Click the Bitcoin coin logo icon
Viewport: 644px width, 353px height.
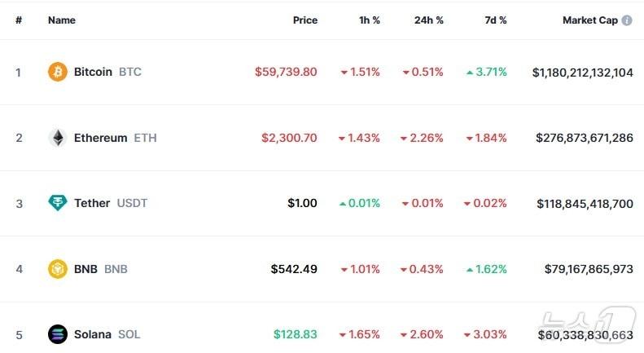pyautogui.click(x=58, y=72)
